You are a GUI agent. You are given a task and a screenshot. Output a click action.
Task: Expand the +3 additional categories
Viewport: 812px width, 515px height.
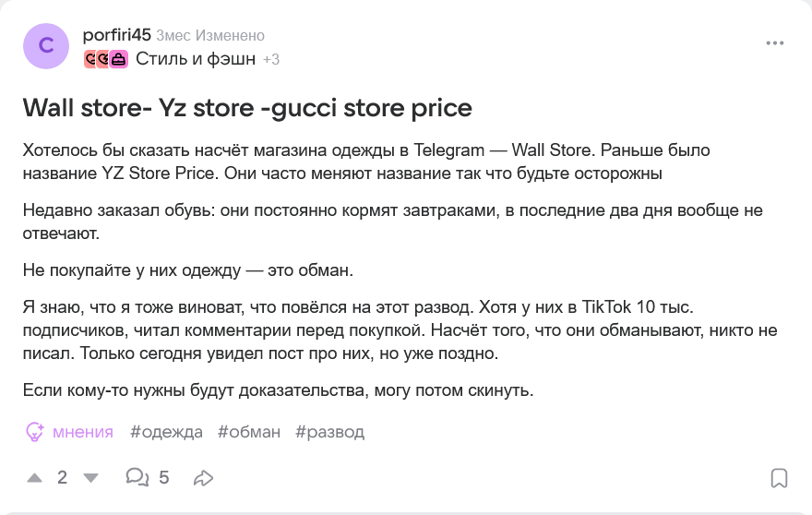pyautogui.click(x=271, y=59)
